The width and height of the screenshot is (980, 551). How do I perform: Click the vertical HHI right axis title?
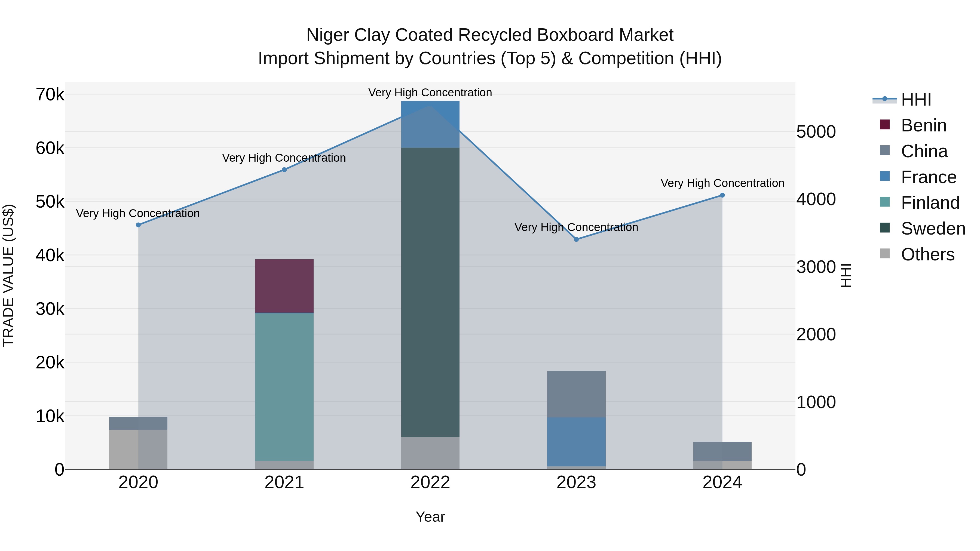(846, 275)
